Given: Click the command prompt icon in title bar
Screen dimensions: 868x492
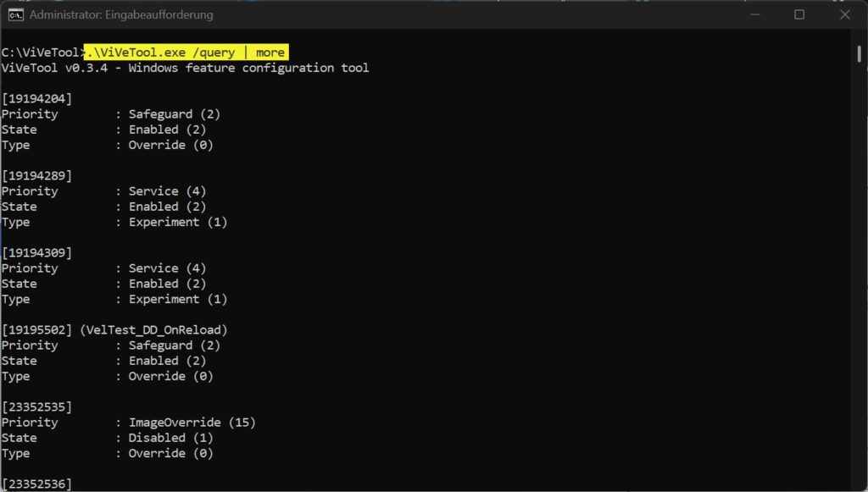Looking at the screenshot, I should point(15,15).
